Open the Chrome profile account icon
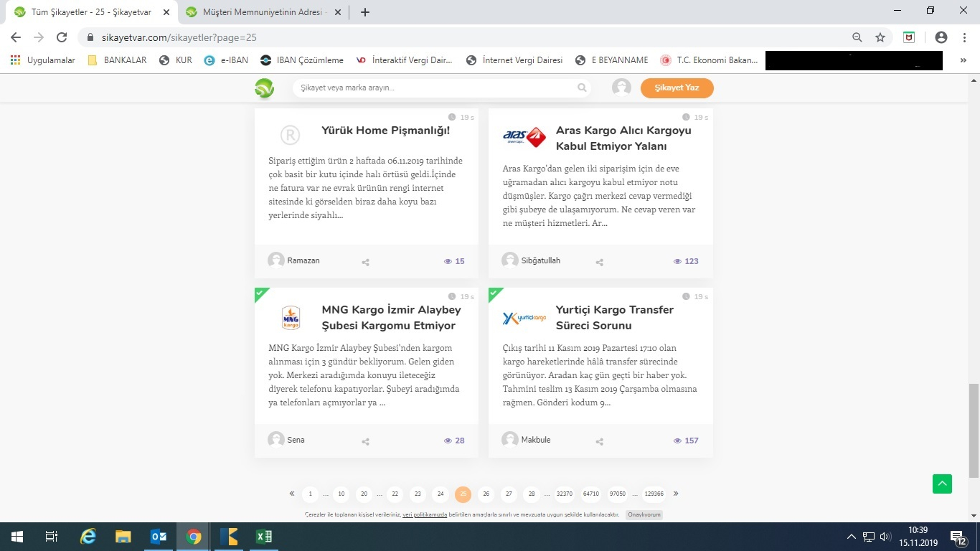Image resolution: width=980 pixels, height=551 pixels. 941,37
